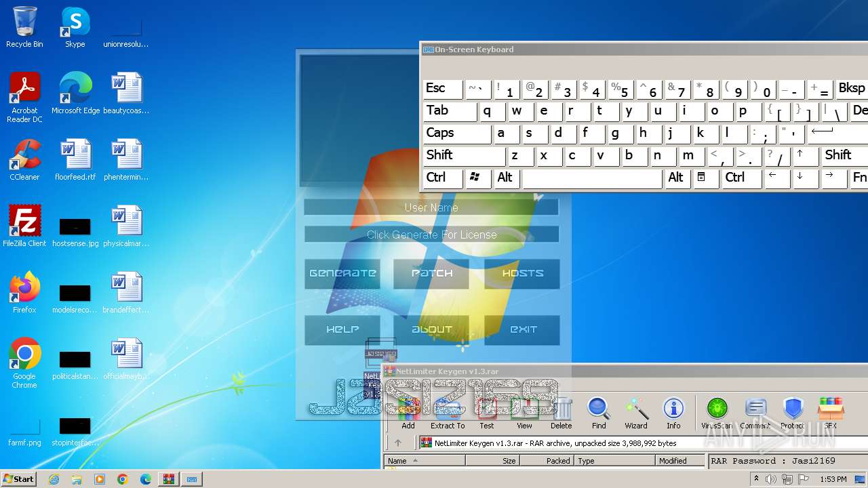Click the Protect shield icon in WinRAR

pos(793,413)
